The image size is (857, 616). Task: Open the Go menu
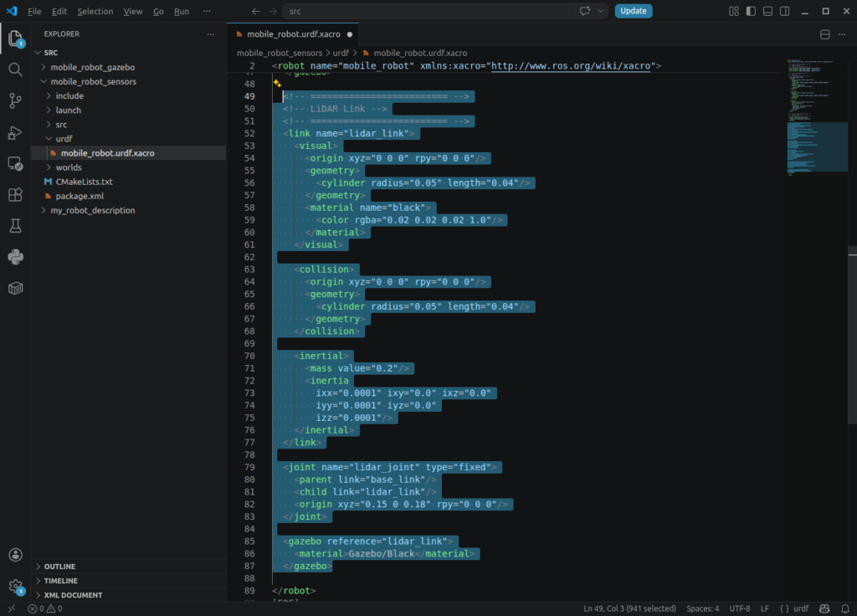point(158,11)
